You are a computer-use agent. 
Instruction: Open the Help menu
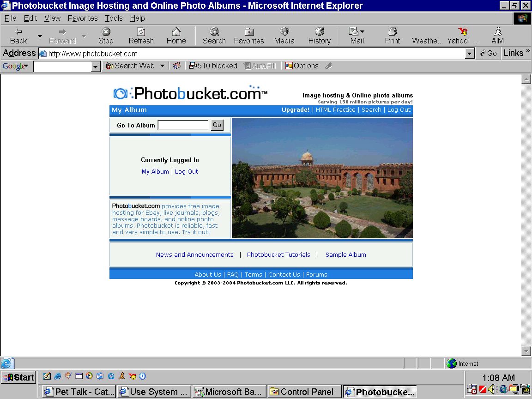(137, 18)
